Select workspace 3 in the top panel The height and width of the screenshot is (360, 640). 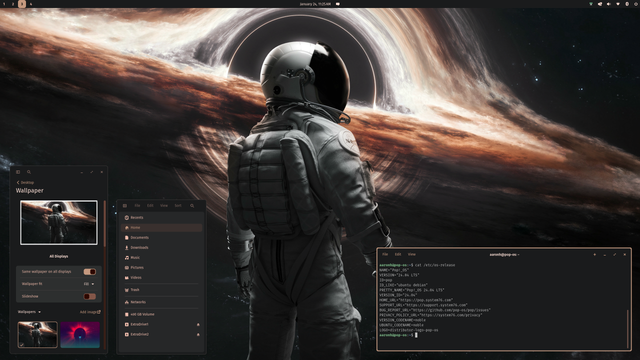pos(22,4)
